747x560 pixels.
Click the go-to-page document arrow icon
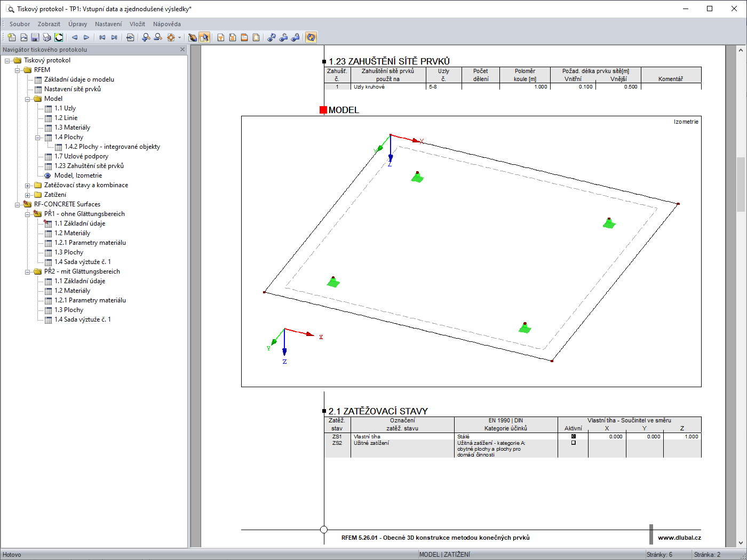(x=130, y=37)
